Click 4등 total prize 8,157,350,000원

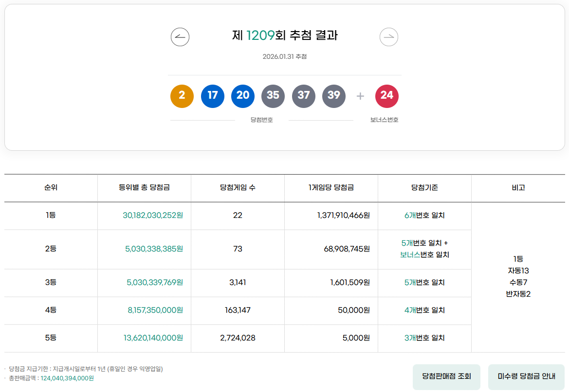(x=155, y=310)
